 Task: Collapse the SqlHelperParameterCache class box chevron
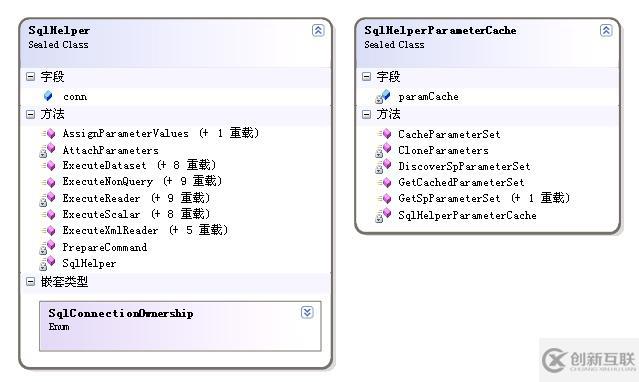(x=606, y=30)
